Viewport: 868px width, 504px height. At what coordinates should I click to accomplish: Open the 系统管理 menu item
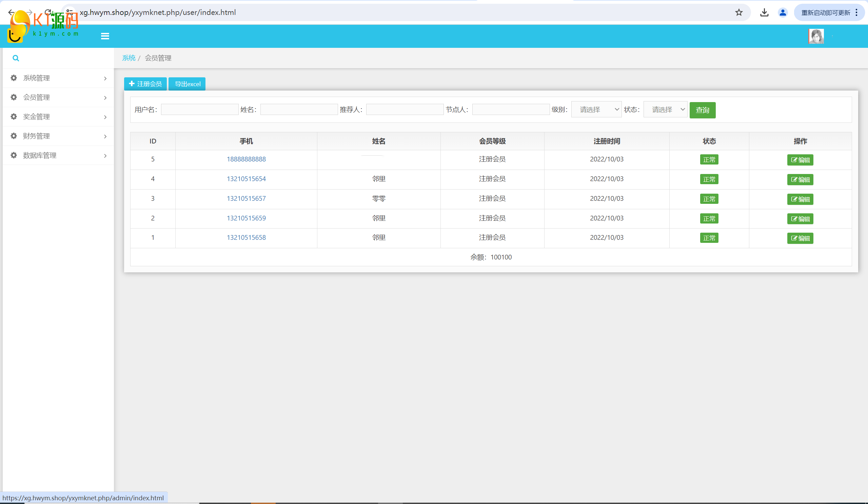click(x=58, y=78)
